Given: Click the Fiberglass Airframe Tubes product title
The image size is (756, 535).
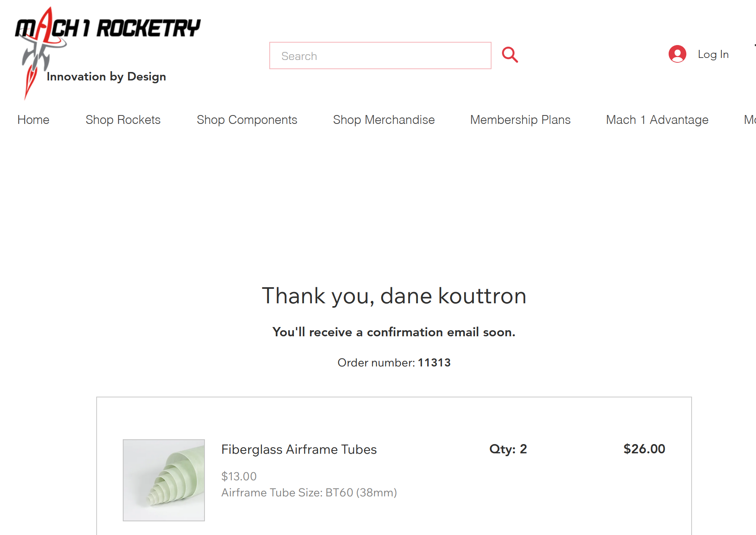Looking at the screenshot, I should pyautogui.click(x=299, y=449).
